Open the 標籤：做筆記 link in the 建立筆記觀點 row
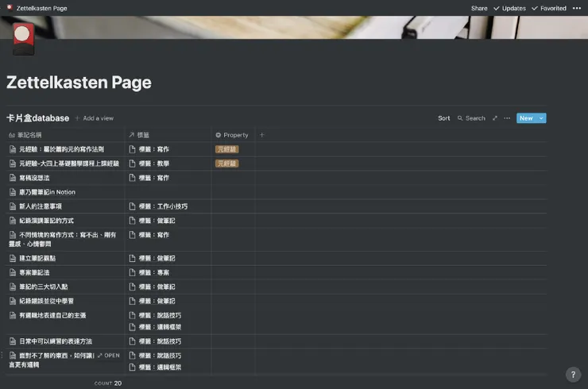 point(157,258)
